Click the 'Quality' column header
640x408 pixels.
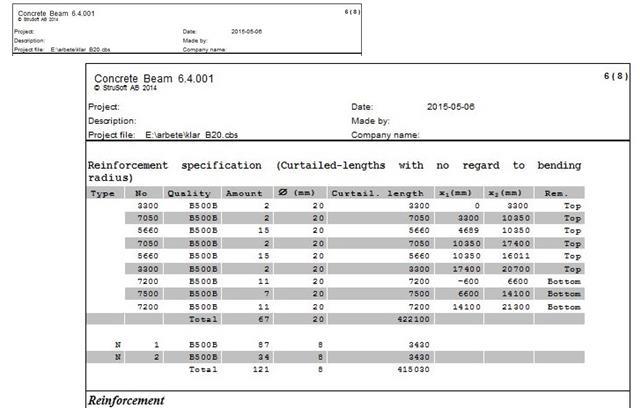tap(189, 193)
